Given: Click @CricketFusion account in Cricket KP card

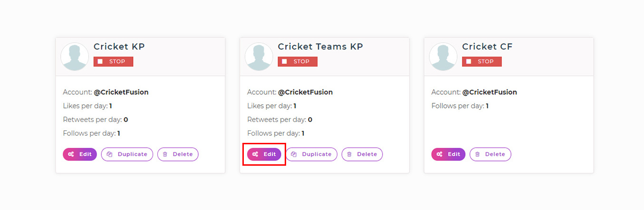Looking at the screenshot, I should click(121, 92).
